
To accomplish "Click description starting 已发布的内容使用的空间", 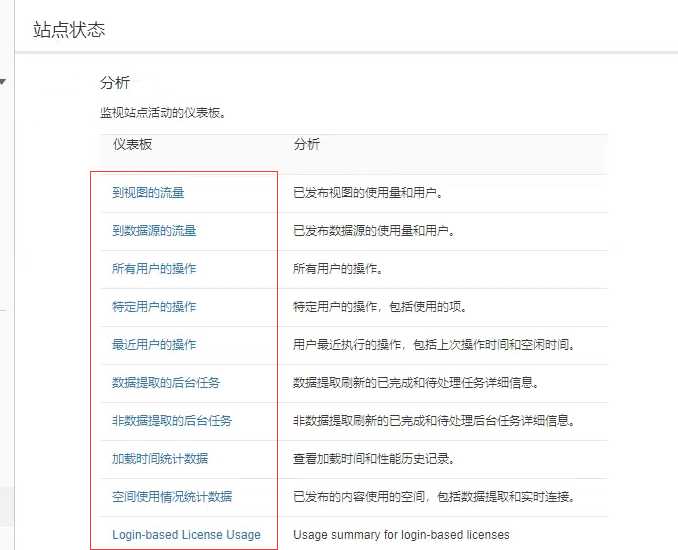I will pyautogui.click(x=435, y=496).
